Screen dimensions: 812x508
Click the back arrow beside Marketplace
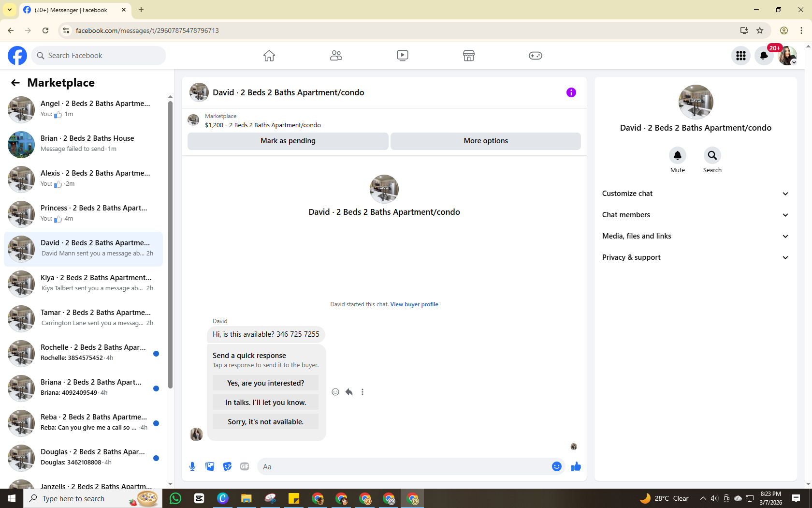click(x=15, y=83)
